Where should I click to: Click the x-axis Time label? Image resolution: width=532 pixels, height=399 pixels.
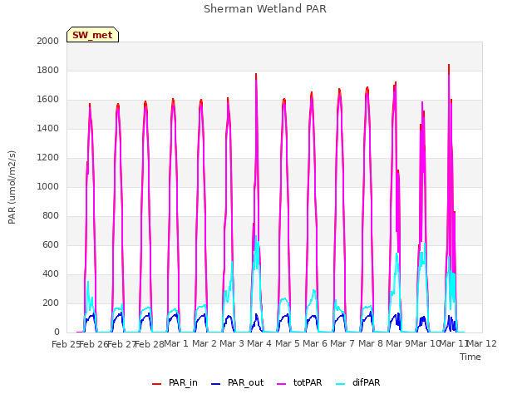coord(470,357)
